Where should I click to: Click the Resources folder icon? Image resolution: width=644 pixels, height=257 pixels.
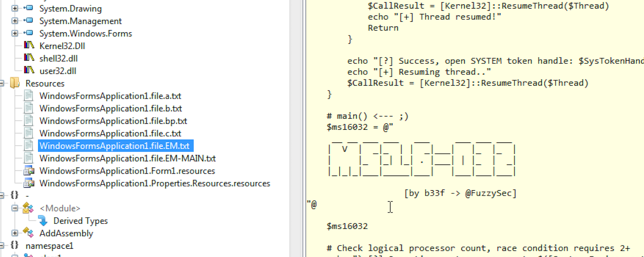coord(14,83)
